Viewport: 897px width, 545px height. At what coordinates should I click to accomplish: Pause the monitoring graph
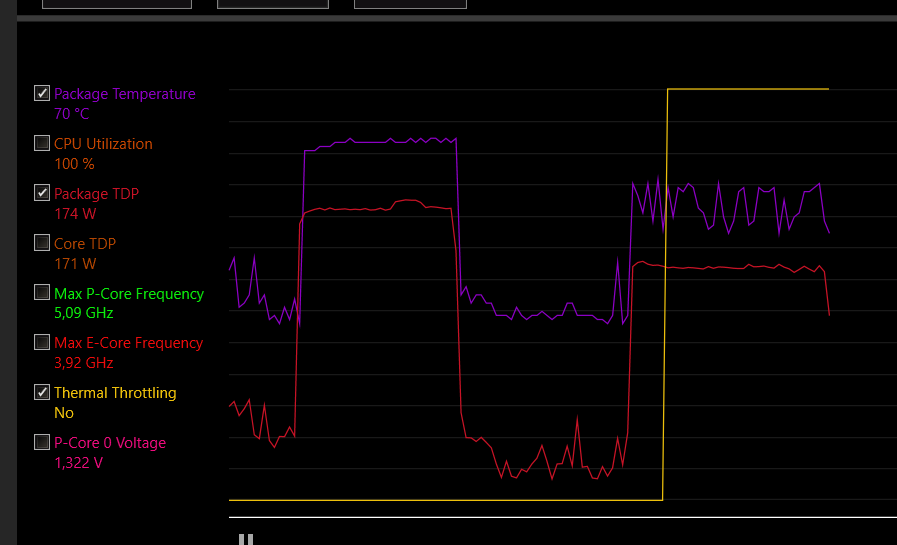[x=246, y=539]
